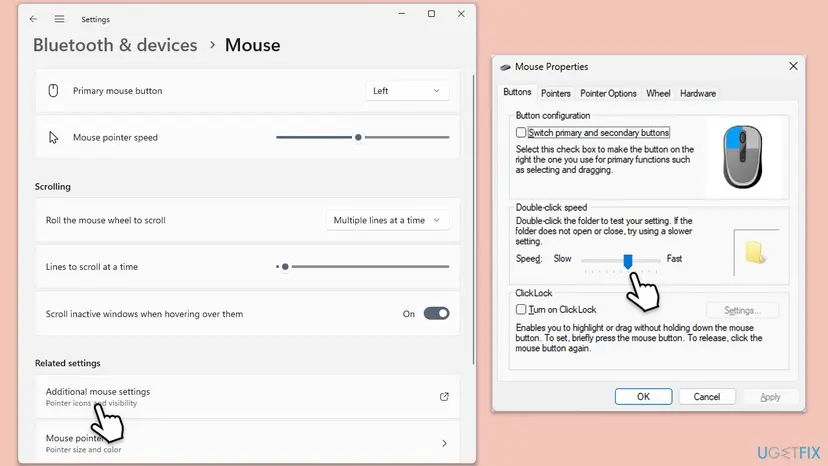Click the Mouse pointer speed slider handle
This screenshot has width=828, height=466.
click(358, 137)
